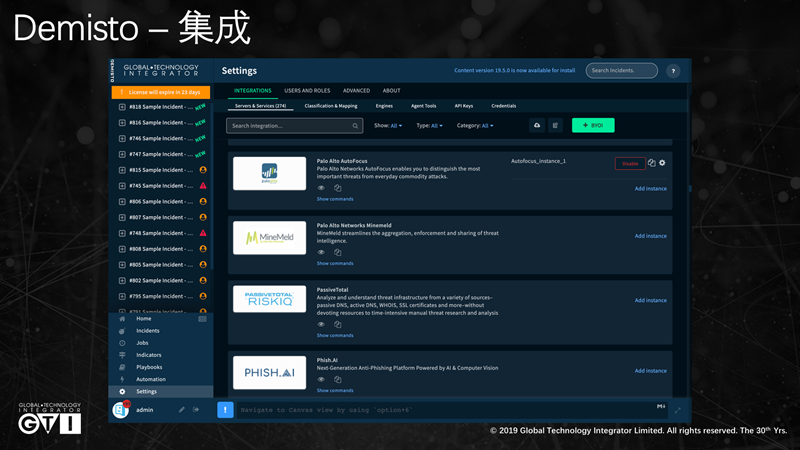This screenshot has height=450, width=800.
Task: Click the green BYOI button
Action: [x=593, y=126]
